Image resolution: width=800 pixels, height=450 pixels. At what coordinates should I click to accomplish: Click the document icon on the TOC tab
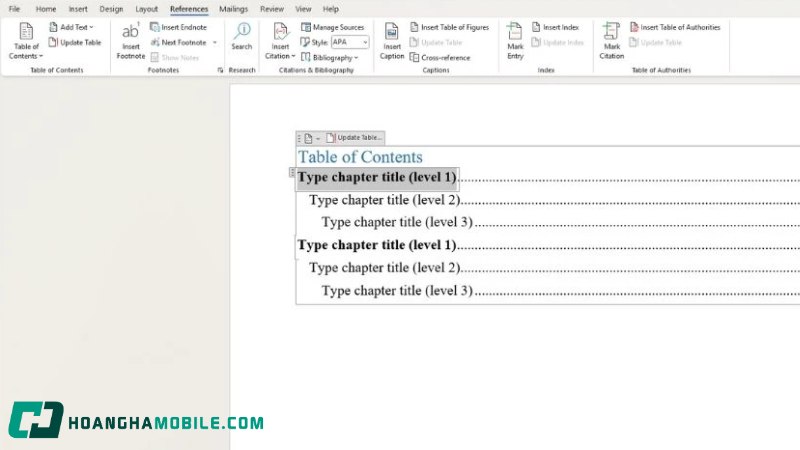point(308,138)
